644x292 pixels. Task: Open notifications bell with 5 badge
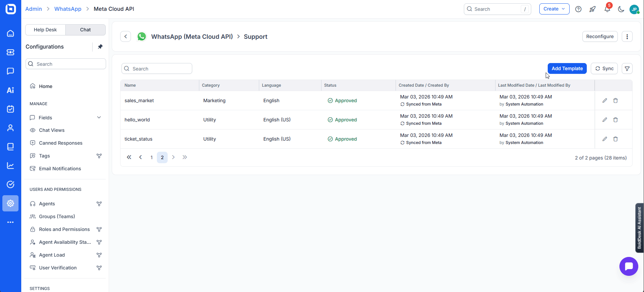point(607,9)
